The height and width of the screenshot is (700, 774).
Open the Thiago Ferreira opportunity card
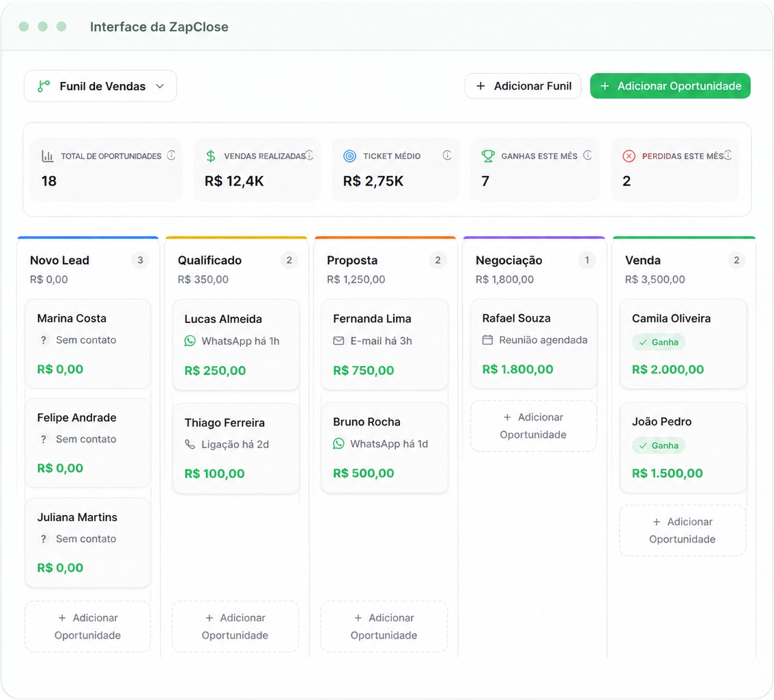pyautogui.click(x=236, y=448)
